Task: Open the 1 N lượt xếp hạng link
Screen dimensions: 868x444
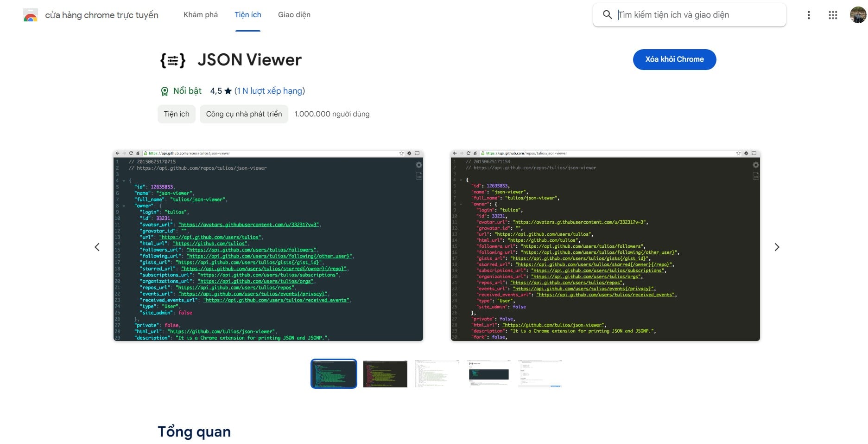Action: (x=270, y=91)
